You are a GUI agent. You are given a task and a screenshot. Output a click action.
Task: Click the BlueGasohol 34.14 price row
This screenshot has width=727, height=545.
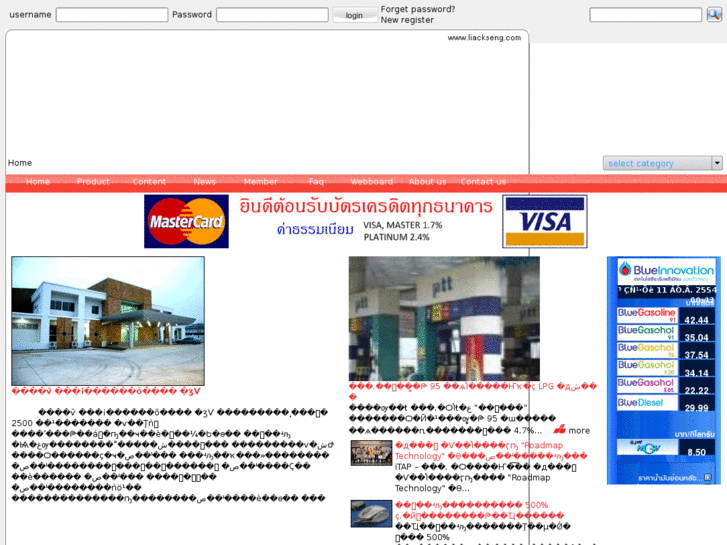pos(666,368)
